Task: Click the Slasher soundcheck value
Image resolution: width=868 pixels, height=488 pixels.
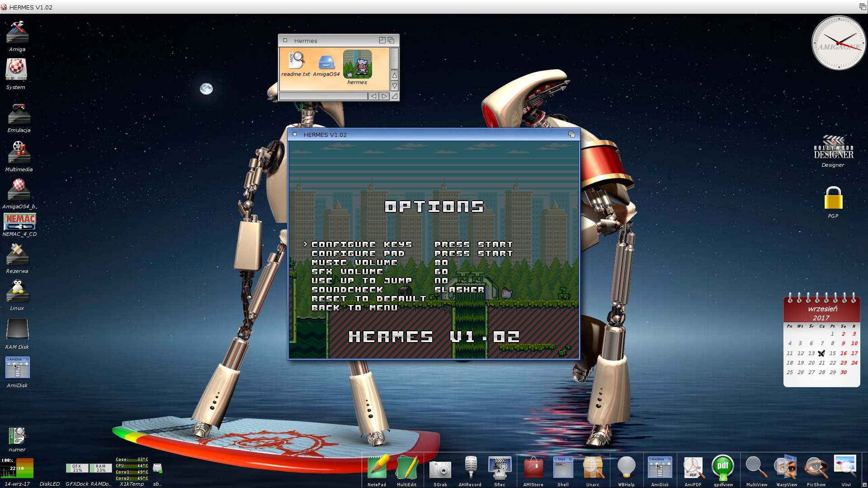Action: point(459,290)
